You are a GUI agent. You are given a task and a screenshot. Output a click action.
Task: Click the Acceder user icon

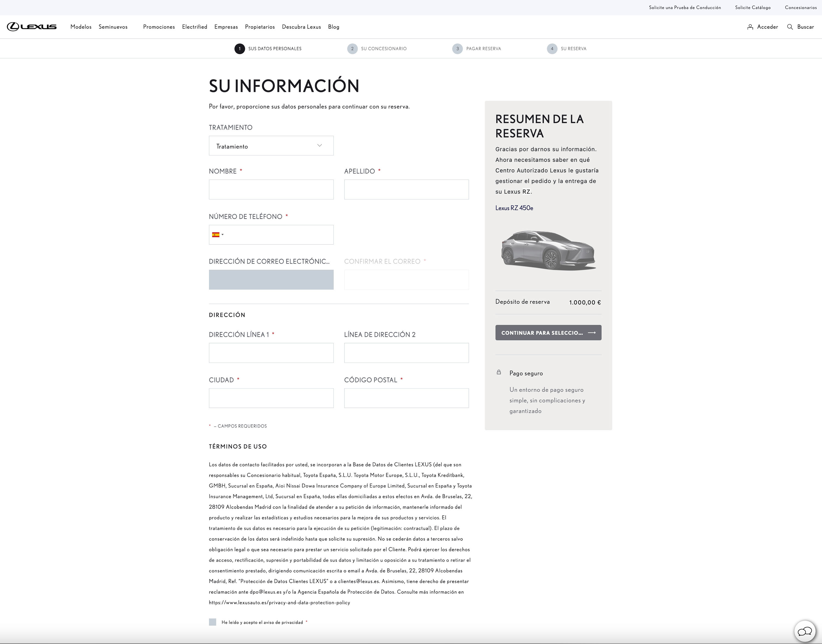click(750, 27)
